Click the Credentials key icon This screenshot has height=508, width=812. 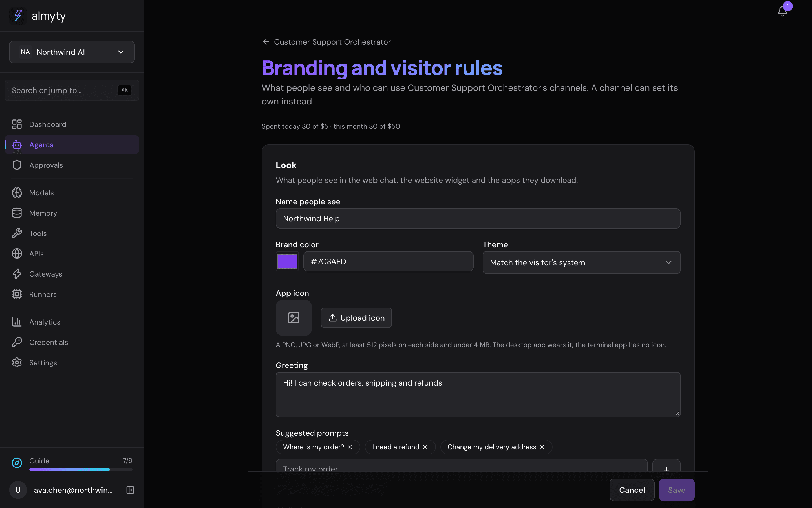(x=17, y=342)
